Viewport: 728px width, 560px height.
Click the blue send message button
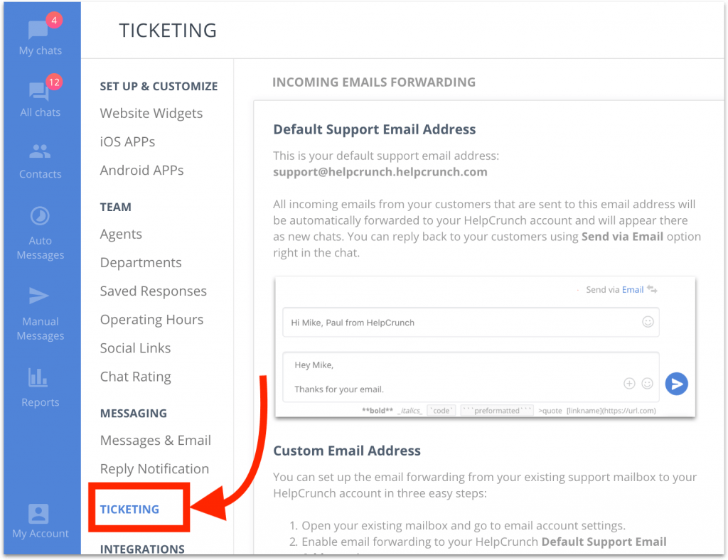pos(677,384)
